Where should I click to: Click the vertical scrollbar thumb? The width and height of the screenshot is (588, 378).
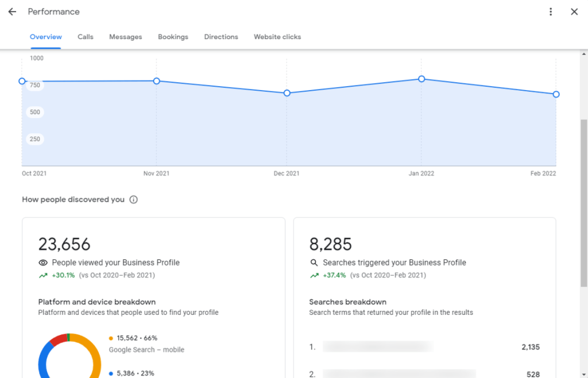coord(584,203)
